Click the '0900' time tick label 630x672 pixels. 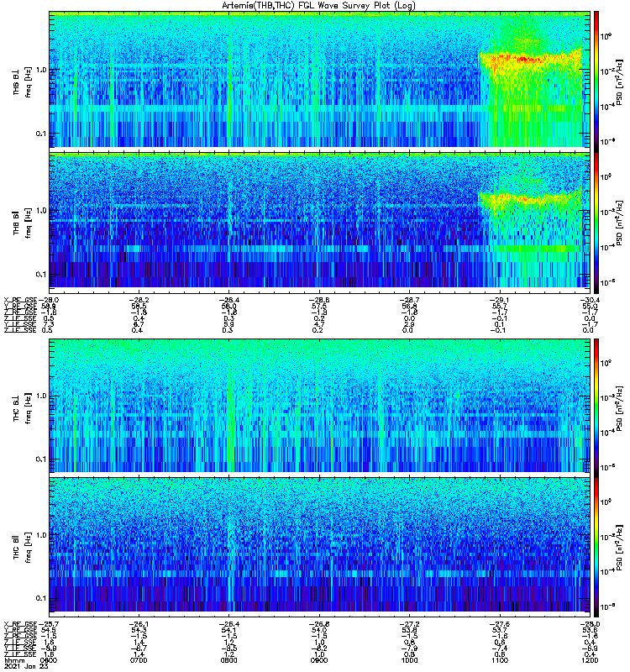(x=319, y=660)
